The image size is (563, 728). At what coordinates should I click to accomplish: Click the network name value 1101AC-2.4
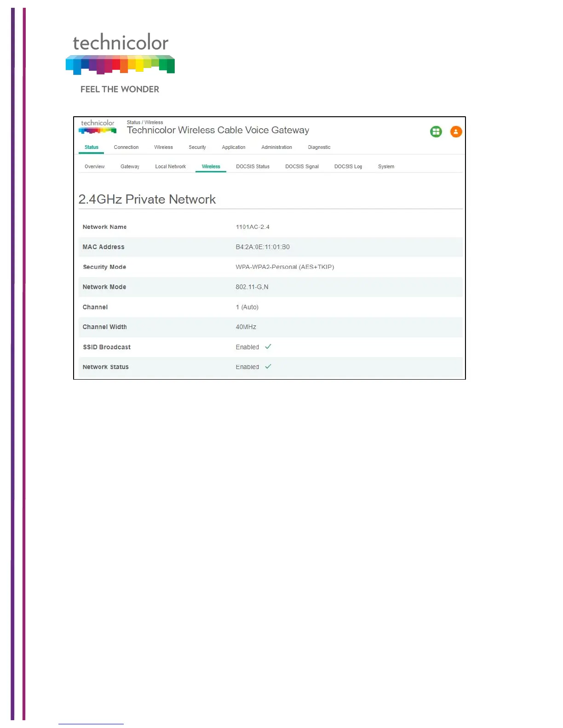253,227
